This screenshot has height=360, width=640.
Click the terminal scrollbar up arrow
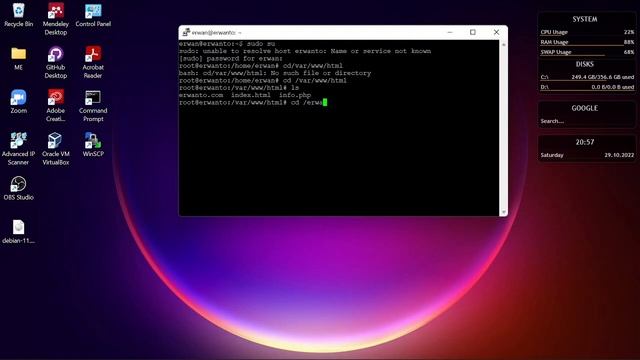tap(503, 44)
